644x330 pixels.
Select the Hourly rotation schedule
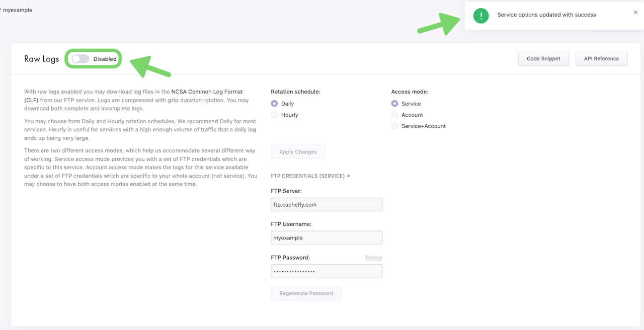tap(274, 115)
